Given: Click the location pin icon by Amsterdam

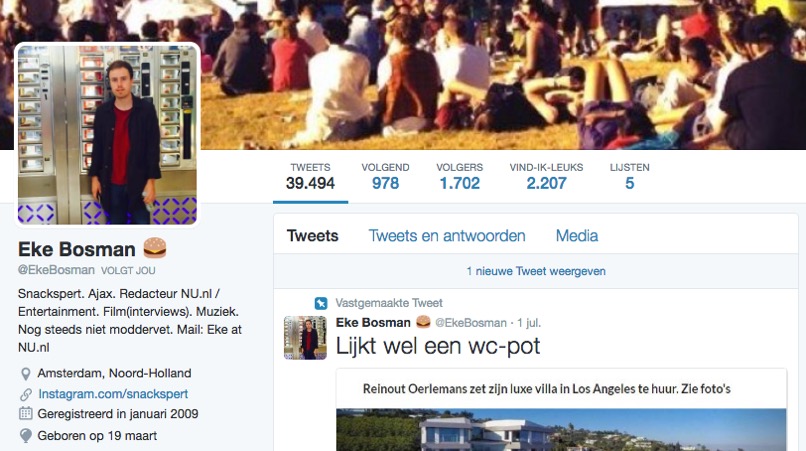Looking at the screenshot, I should 25,374.
